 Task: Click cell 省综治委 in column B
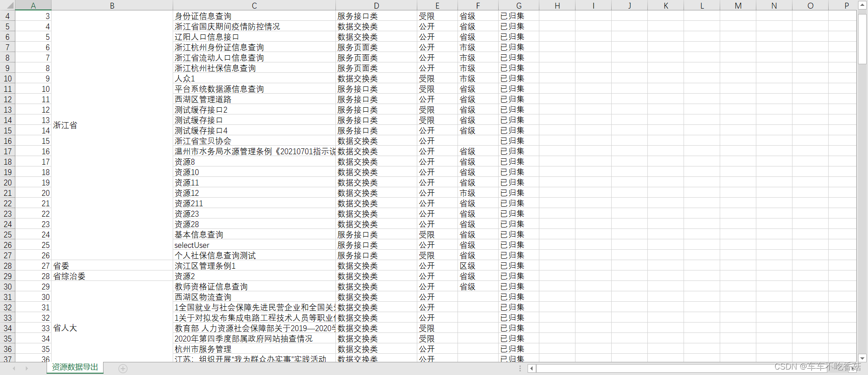click(x=112, y=276)
